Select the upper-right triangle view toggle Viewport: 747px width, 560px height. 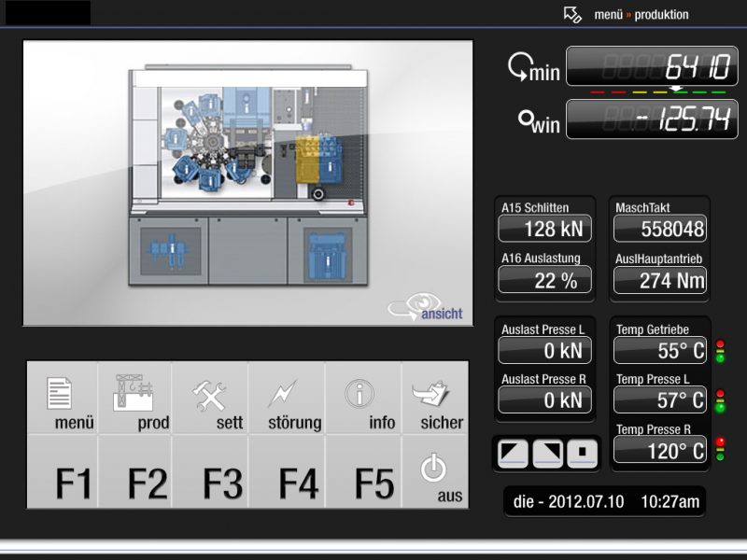click(548, 454)
